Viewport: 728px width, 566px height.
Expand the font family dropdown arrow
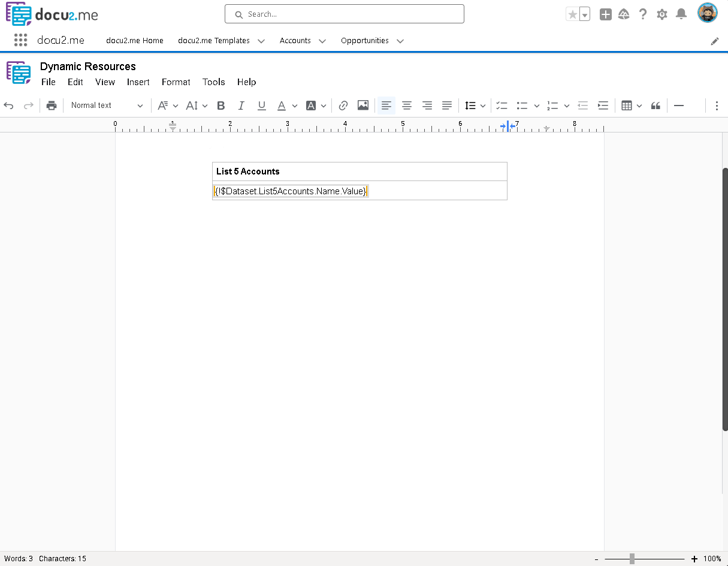pos(176,106)
